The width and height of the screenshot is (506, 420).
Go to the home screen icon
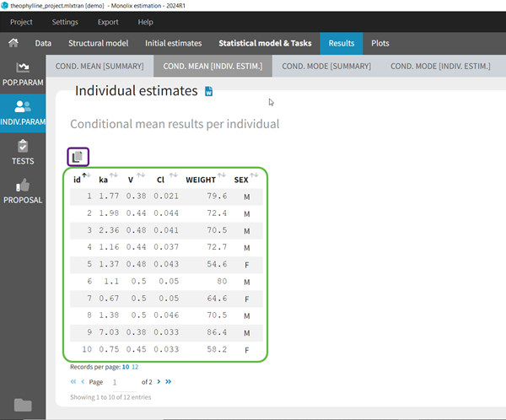[x=13, y=43]
